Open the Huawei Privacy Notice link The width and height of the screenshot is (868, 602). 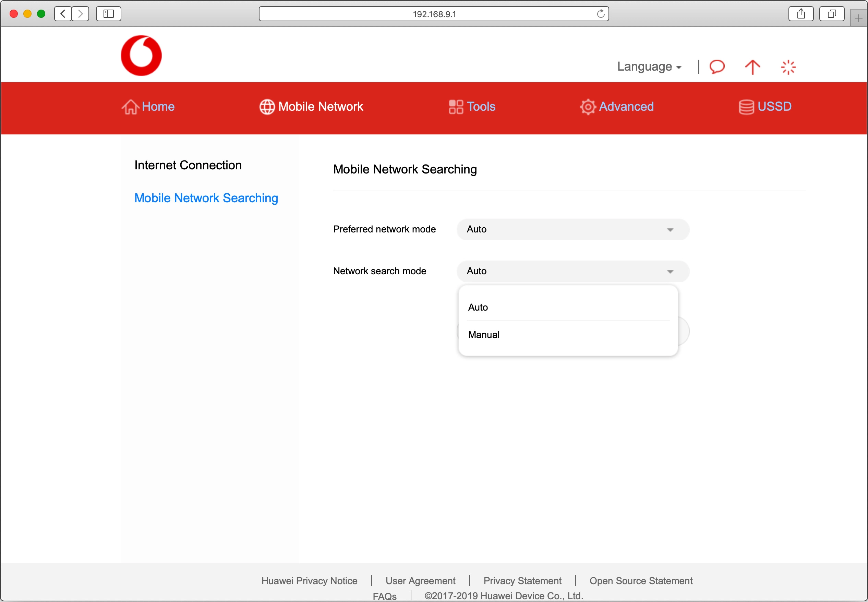tap(309, 580)
